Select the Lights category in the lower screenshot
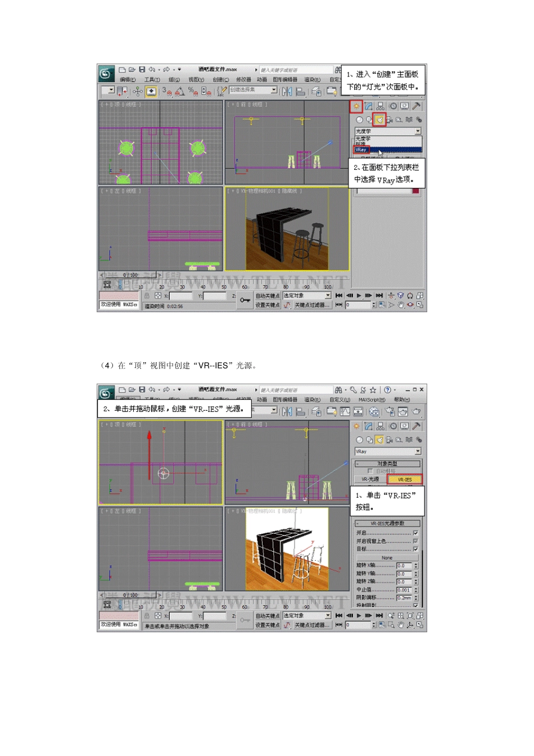Viewport: 534px width, 756px height. pyautogui.click(x=379, y=440)
